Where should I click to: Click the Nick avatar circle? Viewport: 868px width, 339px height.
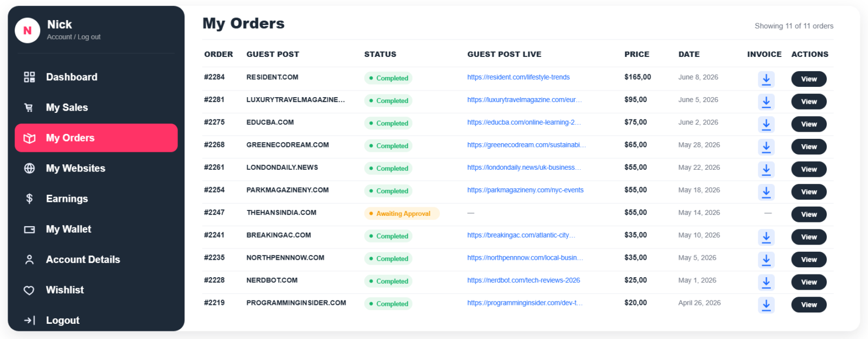coord(27,30)
